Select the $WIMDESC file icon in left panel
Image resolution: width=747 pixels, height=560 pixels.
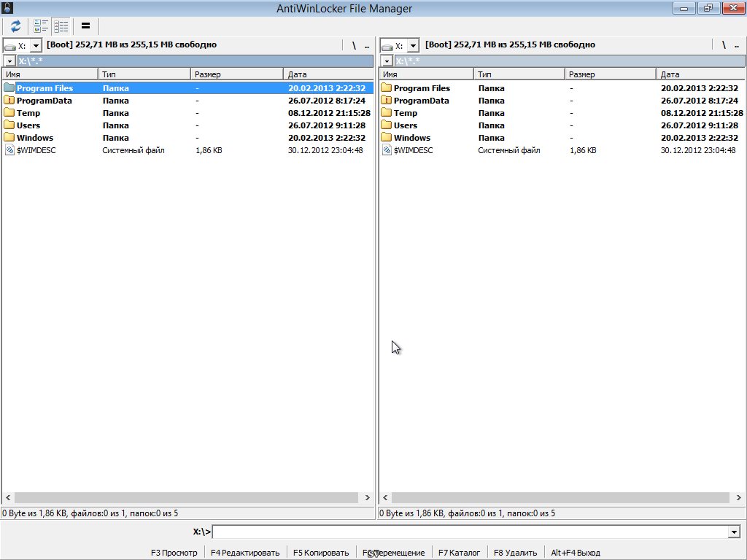click(9, 150)
